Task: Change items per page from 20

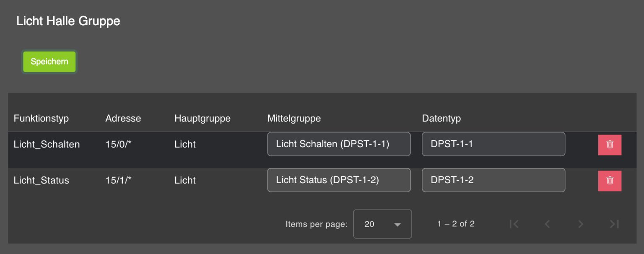Action: (x=382, y=224)
